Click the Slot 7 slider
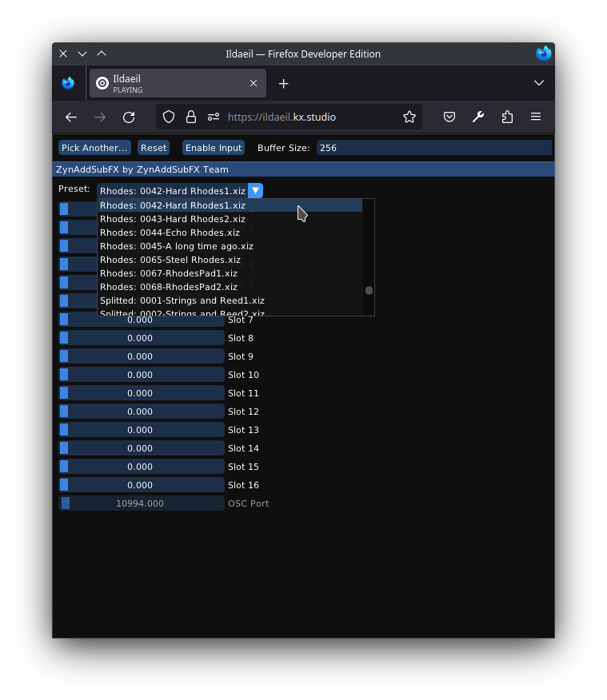Image resolution: width=607 pixels, height=700 pixels. pyautogui.click(x=141, y=320)
